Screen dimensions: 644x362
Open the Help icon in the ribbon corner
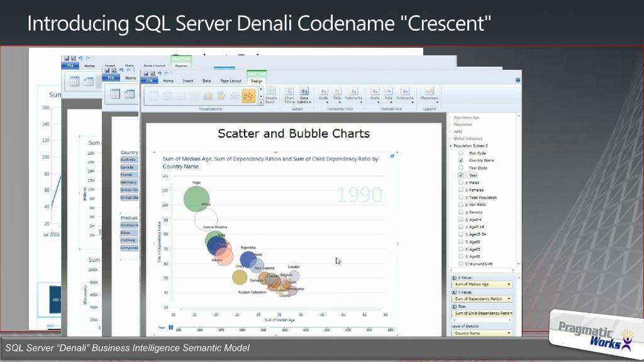[x=518, y=80]
